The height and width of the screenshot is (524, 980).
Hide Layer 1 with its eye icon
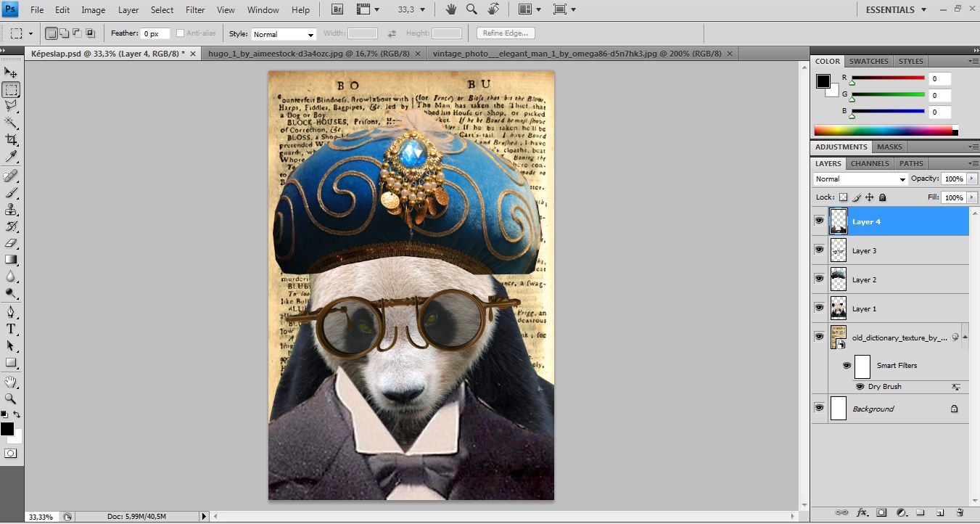click(819, 308)
